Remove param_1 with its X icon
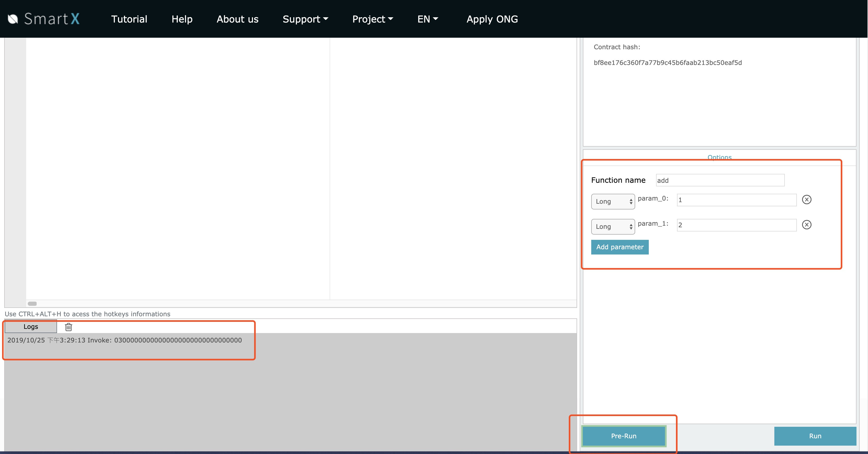This screenshot has width=868, height=454. coord(806,225)
